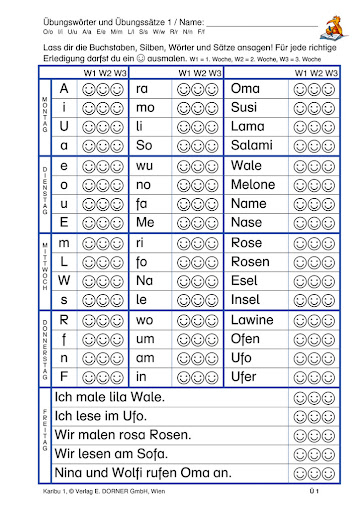Click the dragon mascot reading a book
Screen dimensions: 362x512
334,28
